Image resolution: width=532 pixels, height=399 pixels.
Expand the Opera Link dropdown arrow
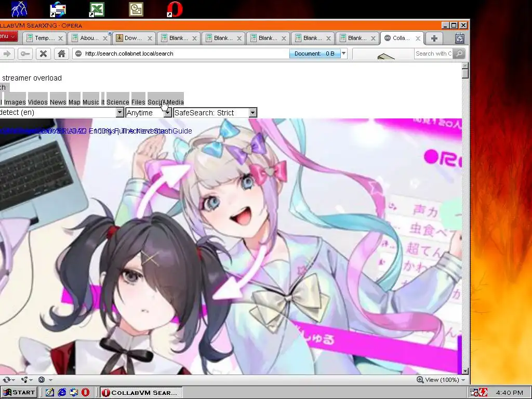pos(14,380)
